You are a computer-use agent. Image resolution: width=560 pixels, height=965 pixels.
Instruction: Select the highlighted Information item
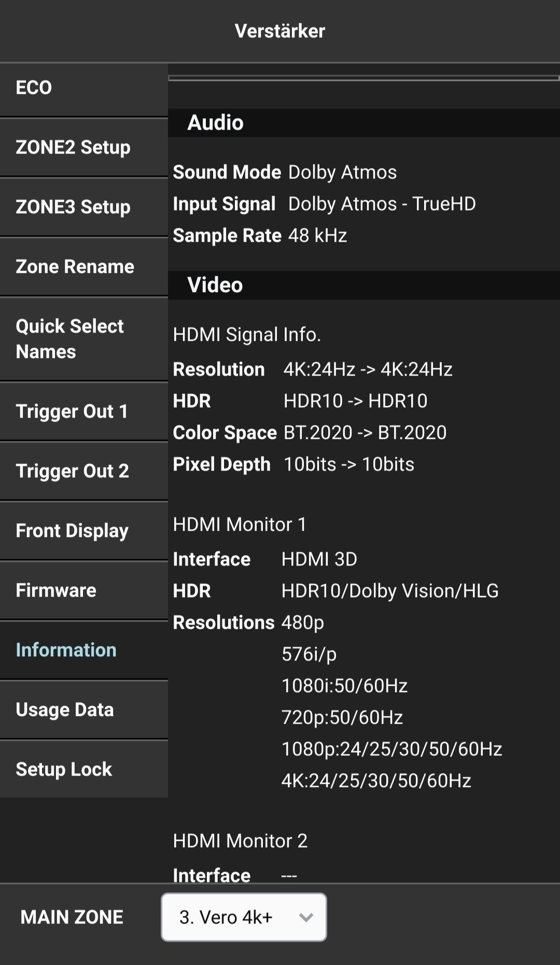point(83,651)
